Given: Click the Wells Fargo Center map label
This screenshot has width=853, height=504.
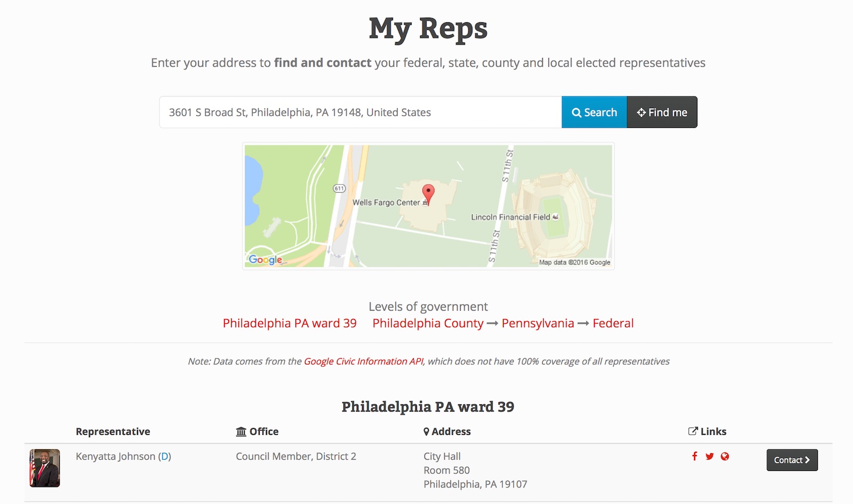Looking at the screenshot, I should (x=386, y=202).
